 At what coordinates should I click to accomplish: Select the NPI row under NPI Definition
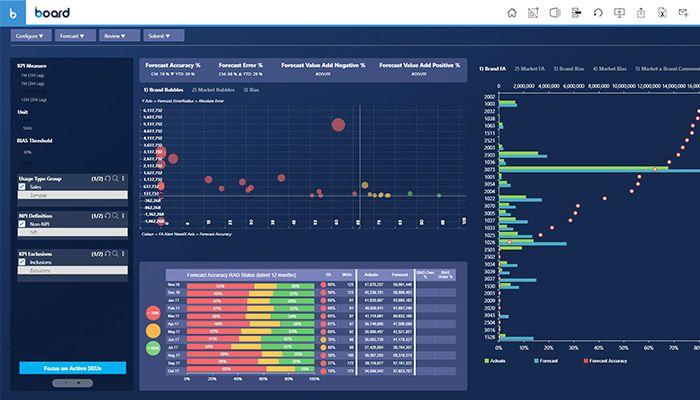pyautogui.click(x=73, y=232)
